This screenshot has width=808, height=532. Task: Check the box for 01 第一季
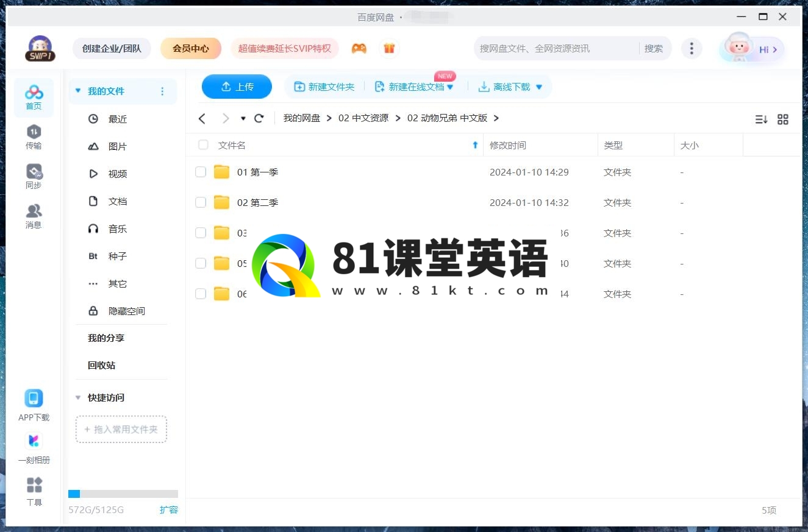(x=201, y=172)
